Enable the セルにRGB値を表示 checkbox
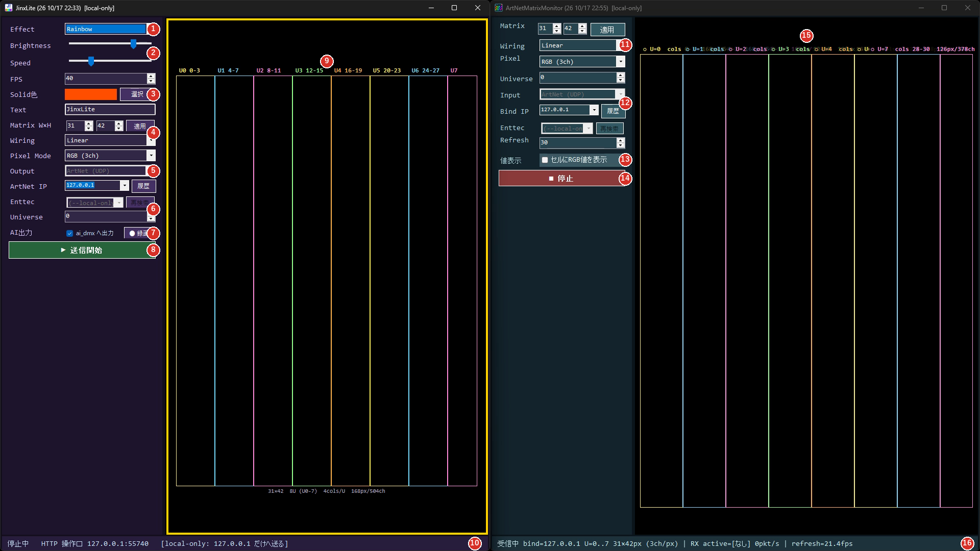This screenshot has height=551, width=980. (x=545, y=160)
